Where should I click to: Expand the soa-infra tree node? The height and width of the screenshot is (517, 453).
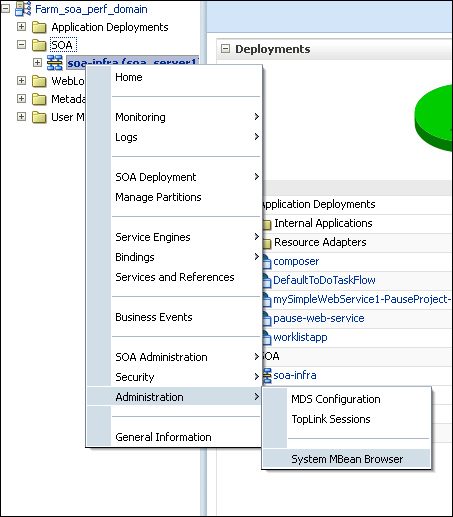[x=37, y=62]
